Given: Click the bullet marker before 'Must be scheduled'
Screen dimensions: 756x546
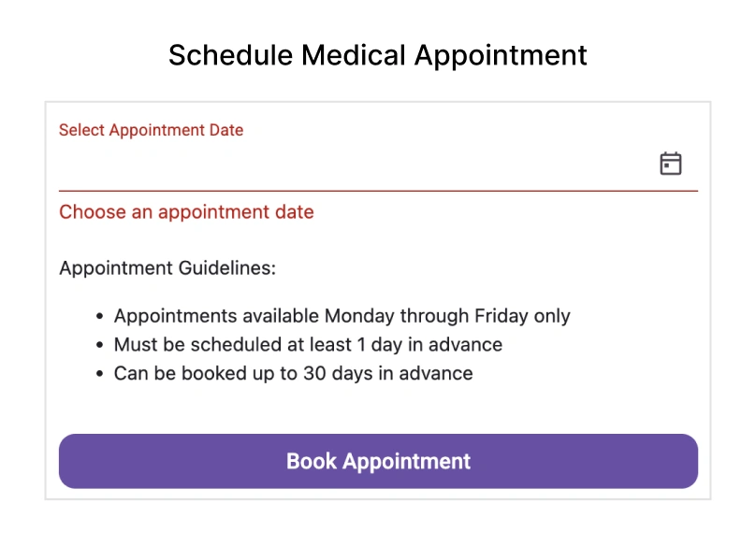Looking at the screenshot, I should 99,346.
